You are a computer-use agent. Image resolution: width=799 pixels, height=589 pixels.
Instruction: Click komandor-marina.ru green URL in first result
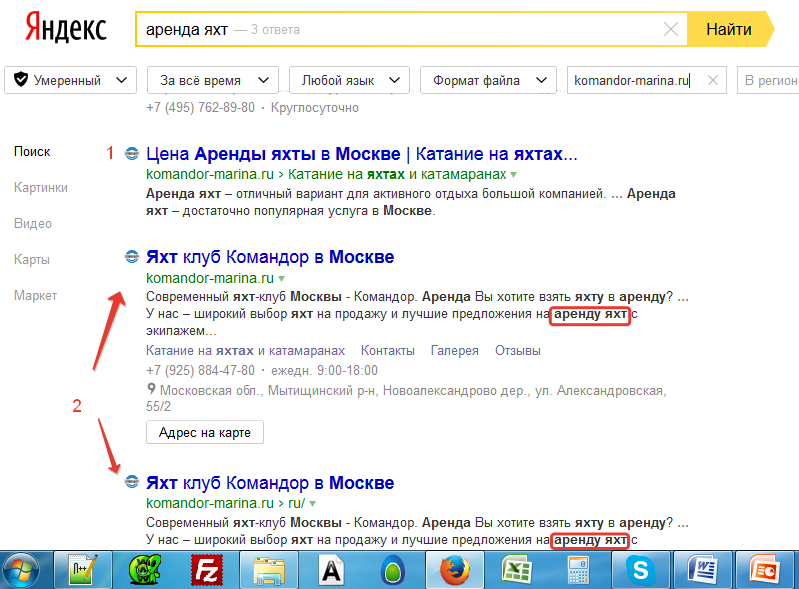click(210, 174)
